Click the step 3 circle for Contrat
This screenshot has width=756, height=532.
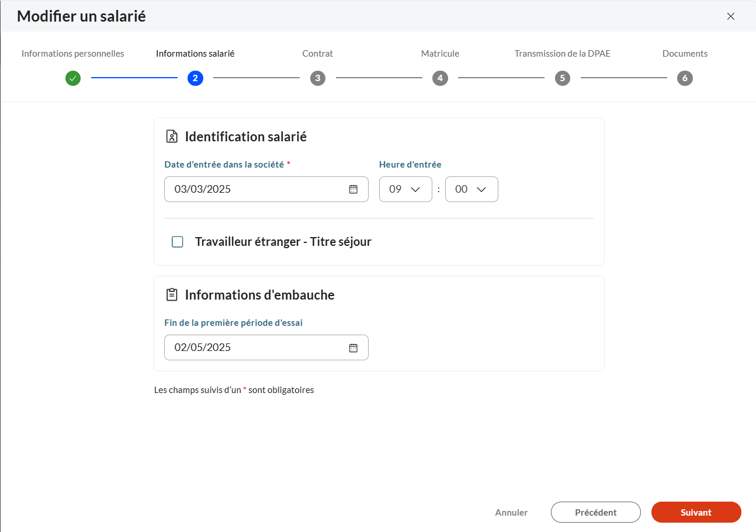pyautogui.click(x=317, y=78)
